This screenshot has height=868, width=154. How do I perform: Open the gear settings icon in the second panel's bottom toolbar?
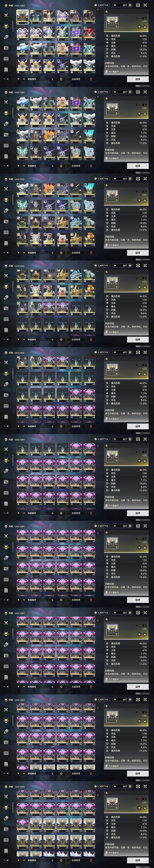tap(61, 166)
